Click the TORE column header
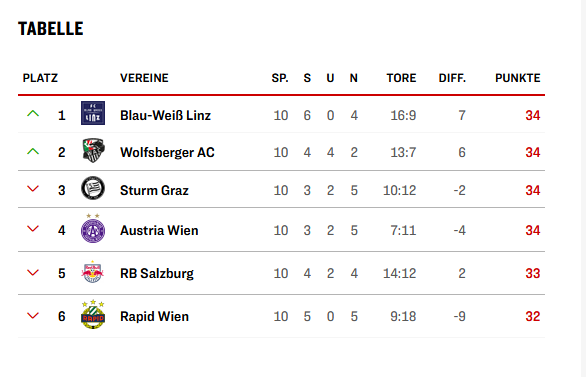Viewport: 586px width, 377px height. pos(401,78)
